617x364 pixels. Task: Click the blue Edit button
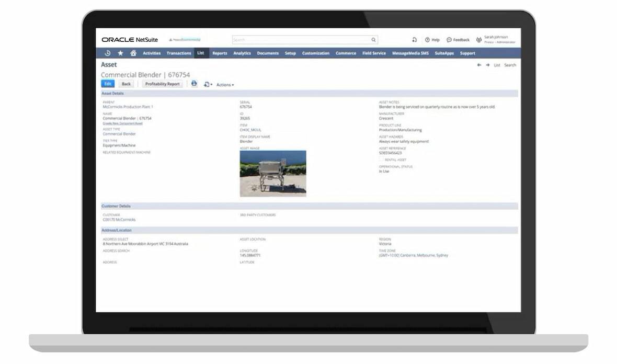pos(108,84)
